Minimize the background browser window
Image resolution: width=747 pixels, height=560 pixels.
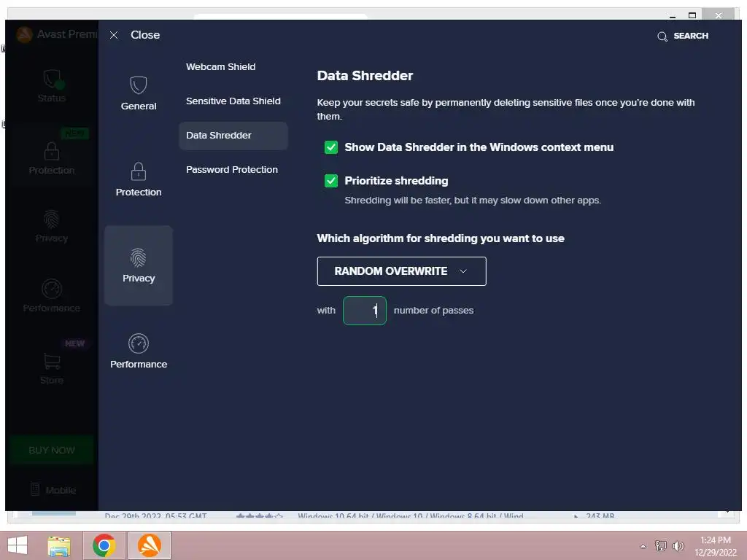pos(672,16)
